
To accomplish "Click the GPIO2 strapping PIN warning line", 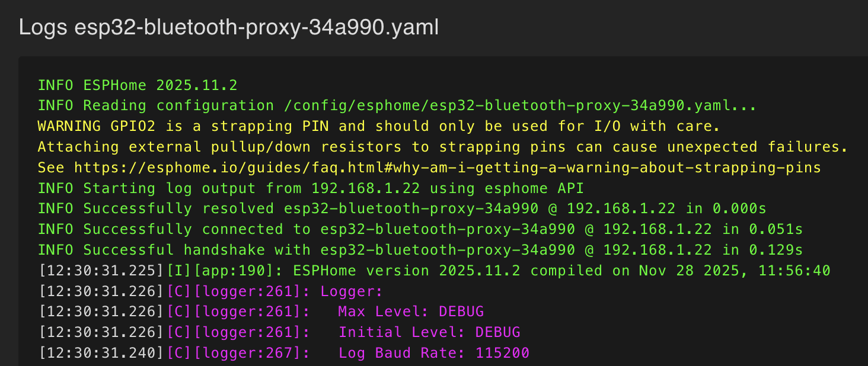I will pyautogui.click(x=378, y=126).
